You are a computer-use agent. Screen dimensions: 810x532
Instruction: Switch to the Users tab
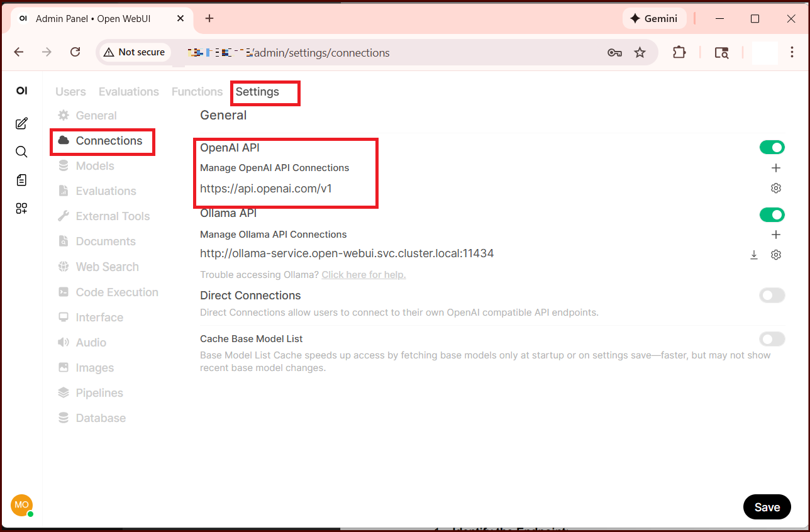click(70, 92)
